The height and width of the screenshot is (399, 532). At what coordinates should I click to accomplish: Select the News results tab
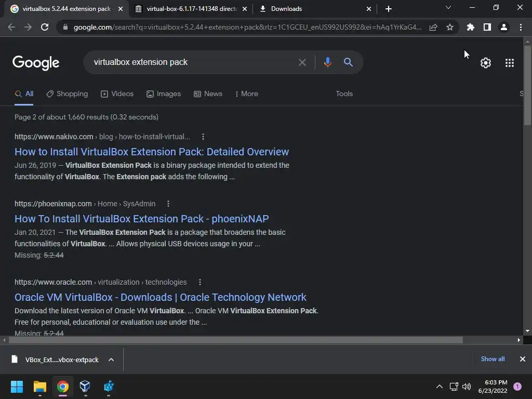[208, 94]
